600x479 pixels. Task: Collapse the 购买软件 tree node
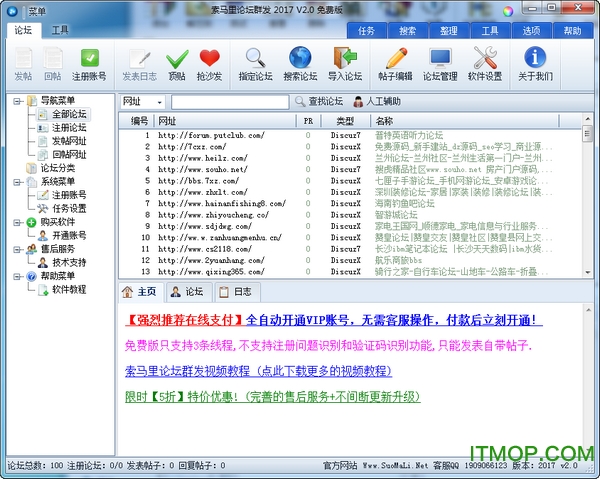pos(18,222)
